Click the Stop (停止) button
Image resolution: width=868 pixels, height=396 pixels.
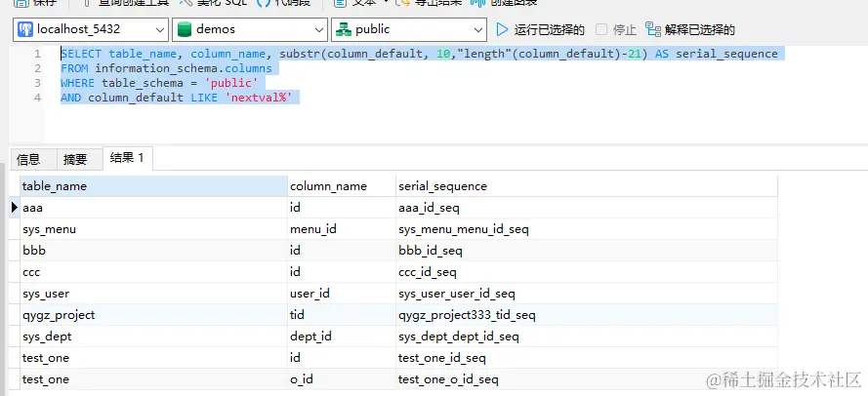[617, 30]
